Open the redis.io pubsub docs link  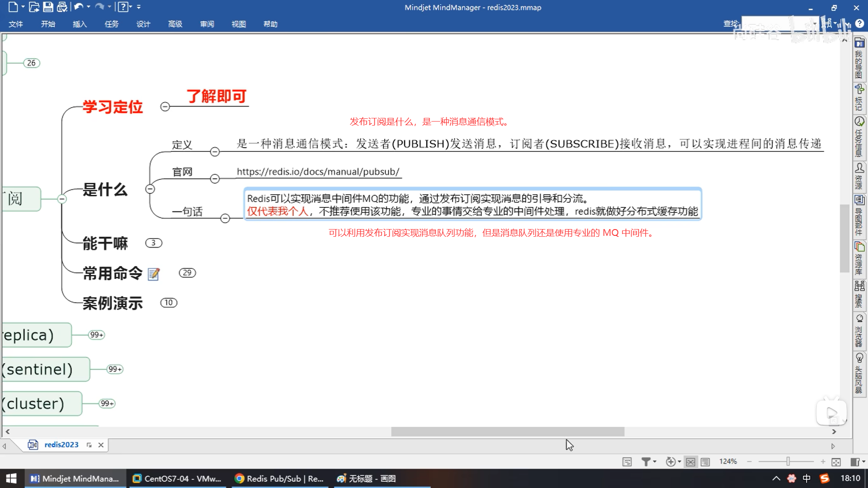[x=318, y=172]
